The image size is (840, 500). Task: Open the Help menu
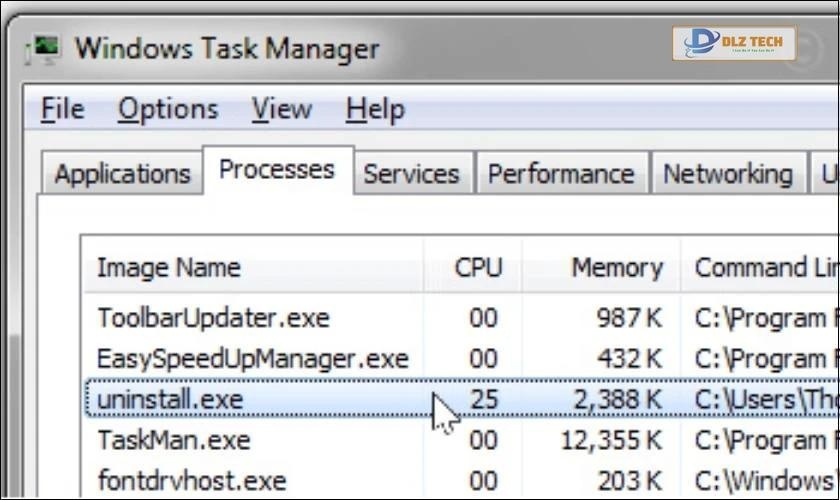(375, 108)
